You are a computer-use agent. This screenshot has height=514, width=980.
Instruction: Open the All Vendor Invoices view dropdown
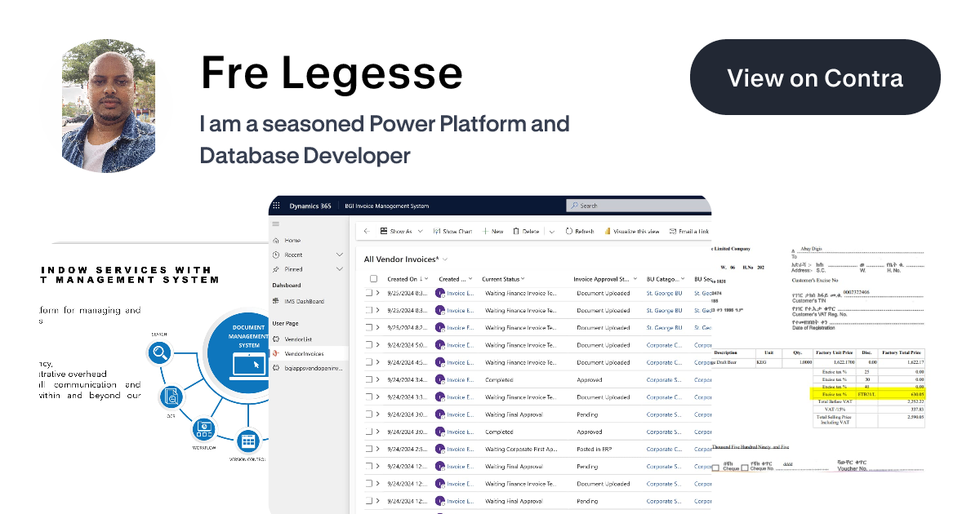(x=444, y=259)
